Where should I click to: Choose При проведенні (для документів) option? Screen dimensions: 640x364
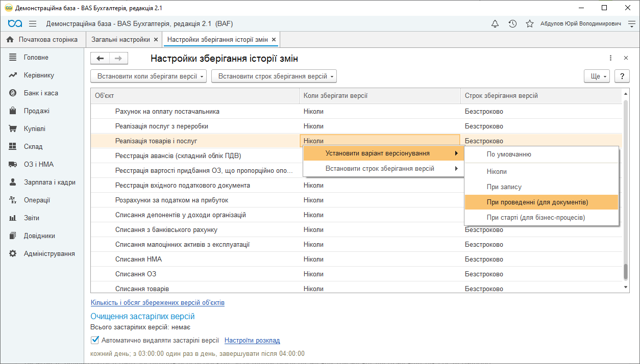point(541,202)
